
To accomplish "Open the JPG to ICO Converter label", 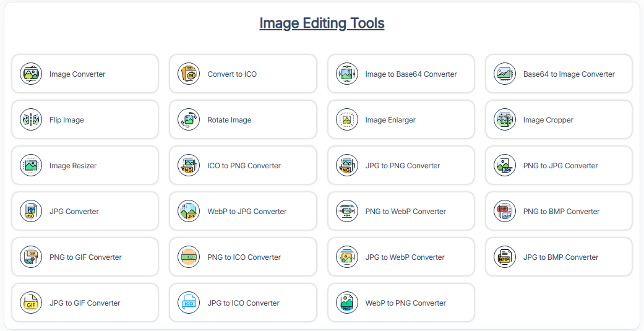I will (x=243, y=303).
